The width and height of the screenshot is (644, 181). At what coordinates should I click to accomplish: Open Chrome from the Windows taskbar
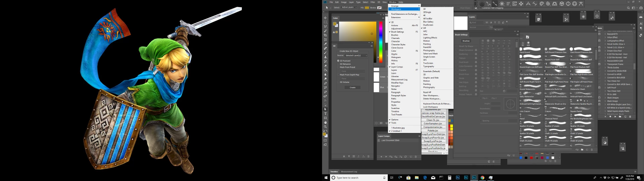pos(482,178)
